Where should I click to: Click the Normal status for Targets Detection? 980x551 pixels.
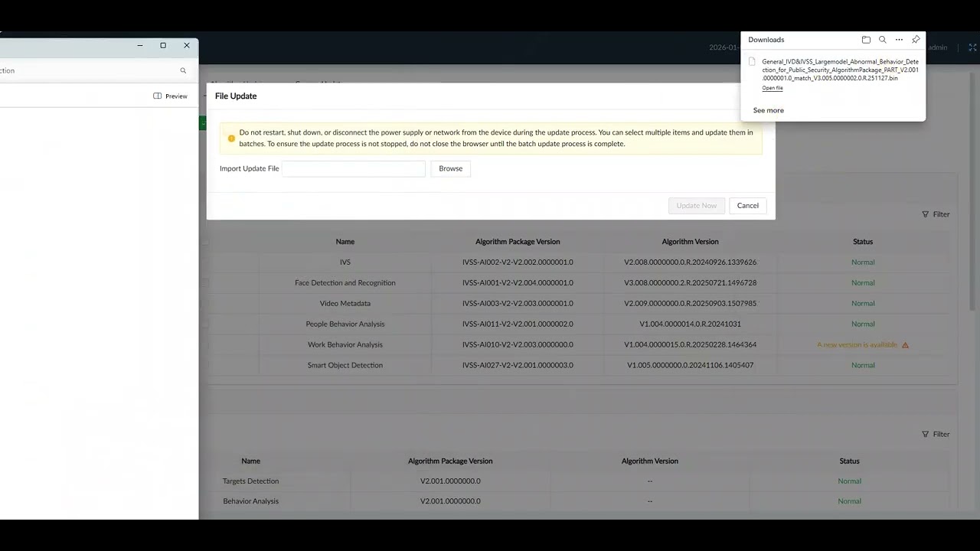pos(850,481)
